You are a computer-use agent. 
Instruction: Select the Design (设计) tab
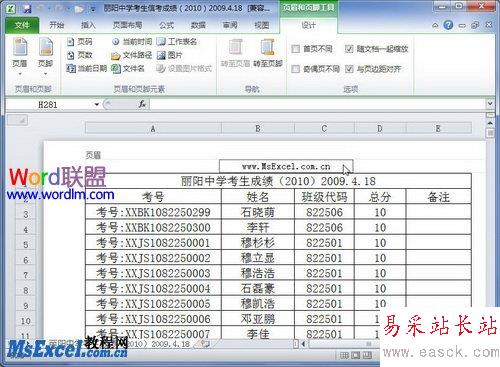pyautogui.click(x=309, y=25)
